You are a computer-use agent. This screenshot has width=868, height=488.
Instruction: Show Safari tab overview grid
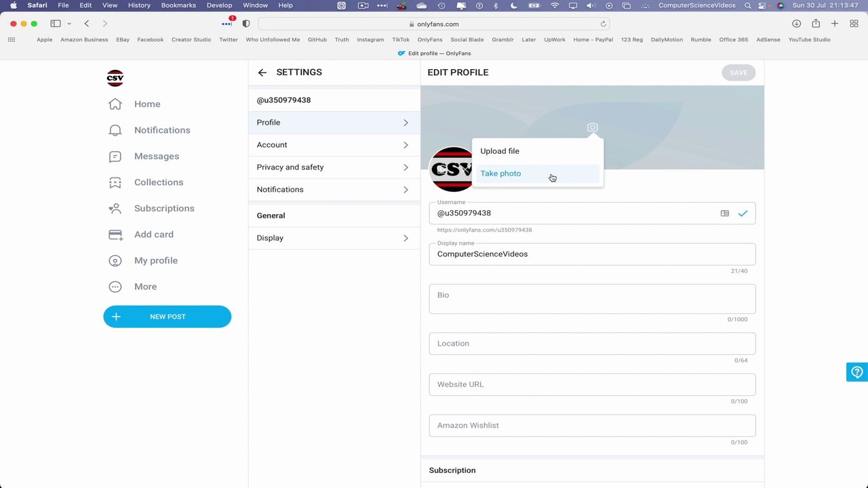[x=854, y=24]
